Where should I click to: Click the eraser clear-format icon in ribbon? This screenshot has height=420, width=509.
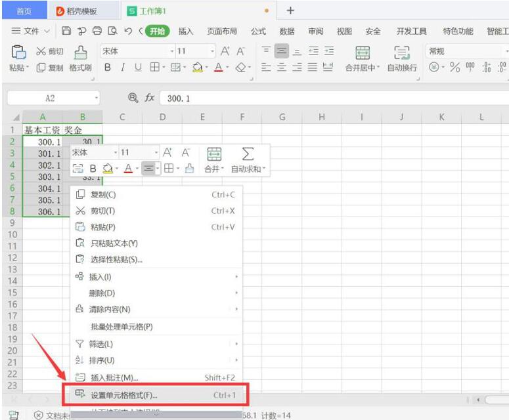[240, 68]
